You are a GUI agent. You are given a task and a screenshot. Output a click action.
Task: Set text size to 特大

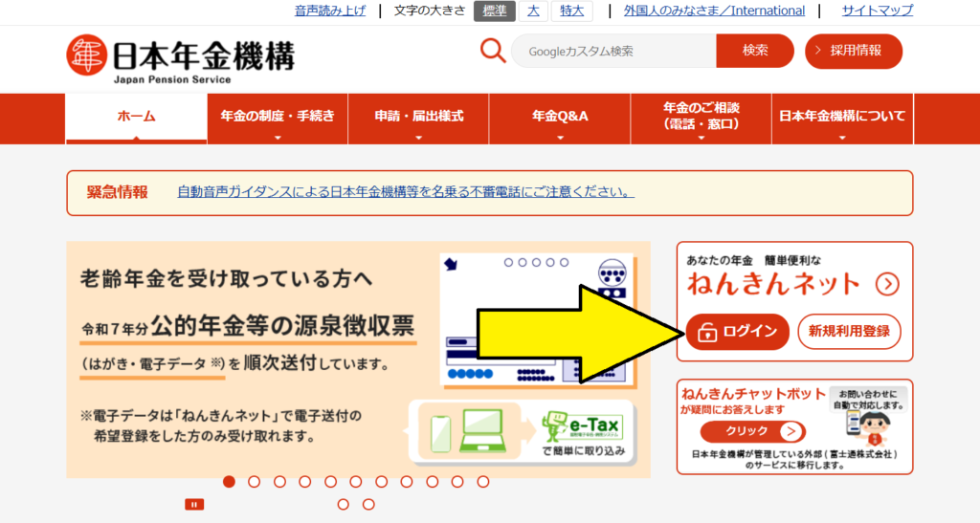[572, 11]
